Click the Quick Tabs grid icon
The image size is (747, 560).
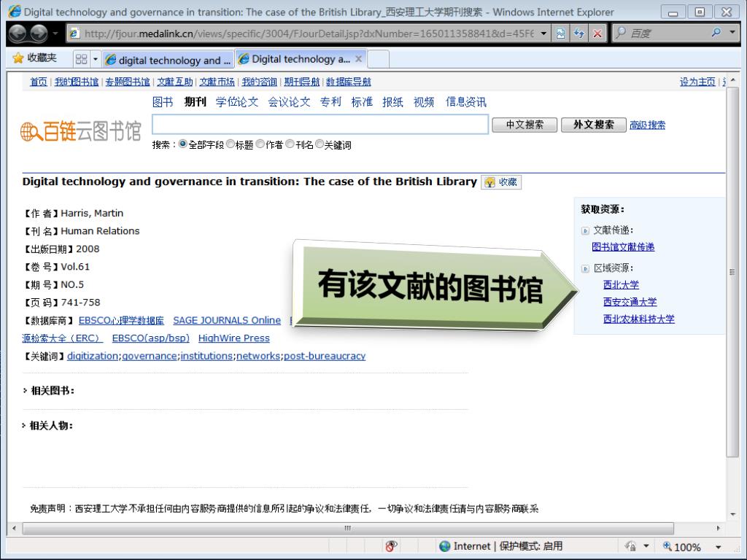click(82, 59)
